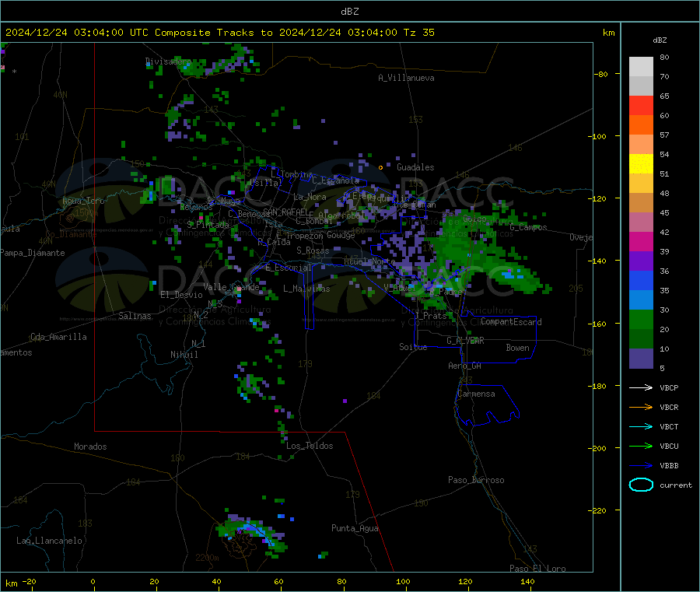Click the 'Punta_Agua' map label
This screenshot has height=592, width=700.
click(355, 528)
